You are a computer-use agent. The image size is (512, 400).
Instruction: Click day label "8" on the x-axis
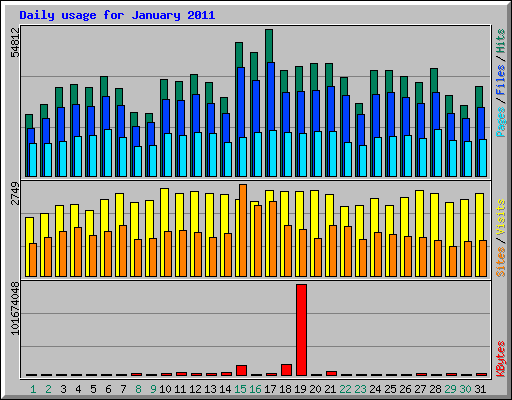pyautogui.click(x=138, y=389)
